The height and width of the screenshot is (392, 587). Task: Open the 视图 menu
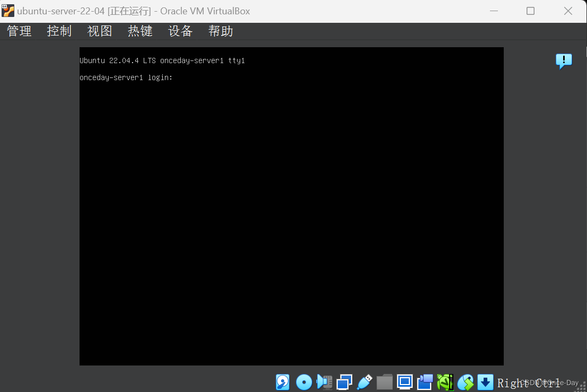click(x=100, y=31)
